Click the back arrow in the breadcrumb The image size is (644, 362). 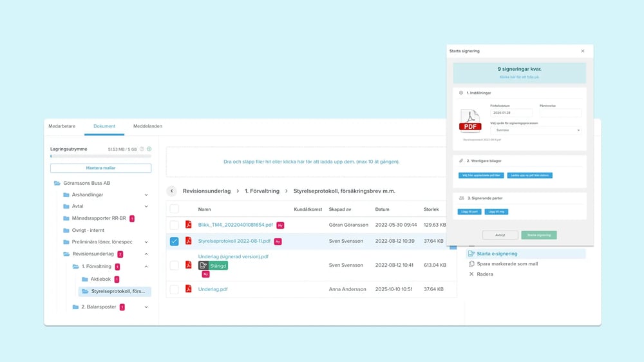pyautogui.click(x=172, y=191)
